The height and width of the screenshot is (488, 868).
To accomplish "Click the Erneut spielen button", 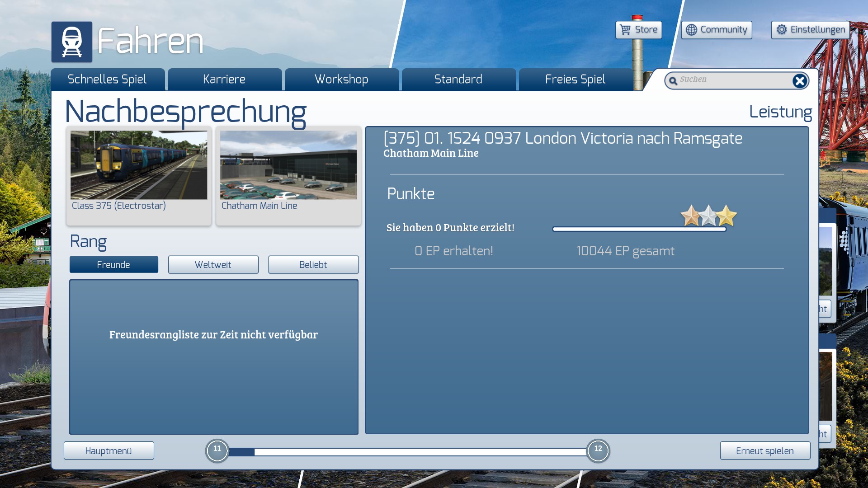I will (x=764, y=451).
